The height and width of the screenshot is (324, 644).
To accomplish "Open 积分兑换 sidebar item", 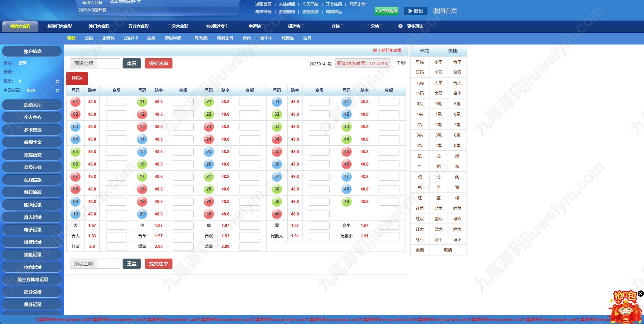I will tap(32, 292).
